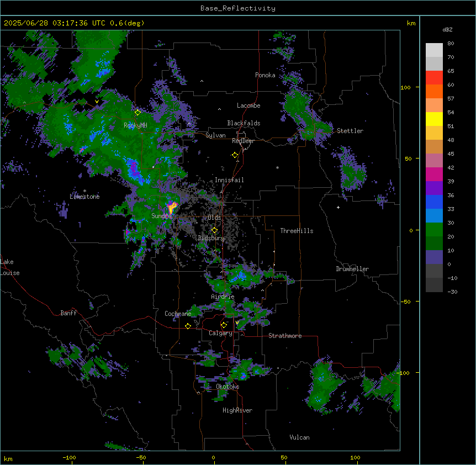Screen dimensions: 476x465
Task: Click the -100 tick on bottom axis
Action: pyautogui.click(x=69, y=457)
